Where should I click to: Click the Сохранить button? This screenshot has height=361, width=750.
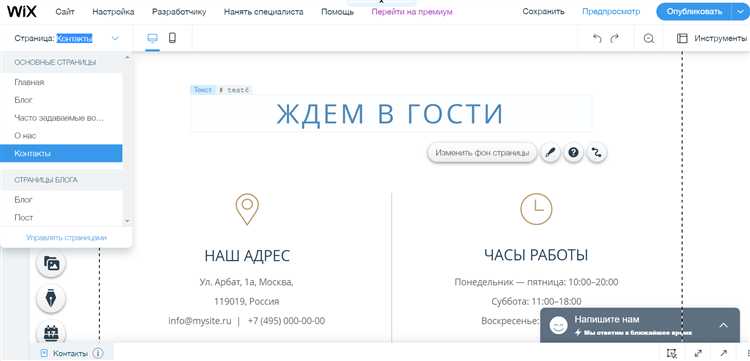pos(543,11)
